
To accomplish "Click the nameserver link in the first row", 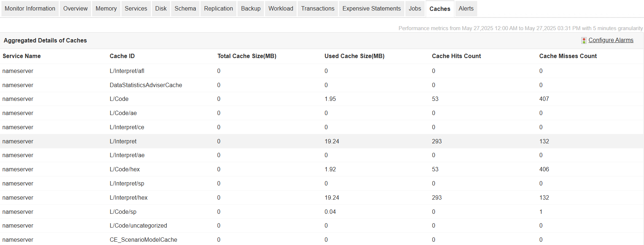I will click(x=18, y=71).
